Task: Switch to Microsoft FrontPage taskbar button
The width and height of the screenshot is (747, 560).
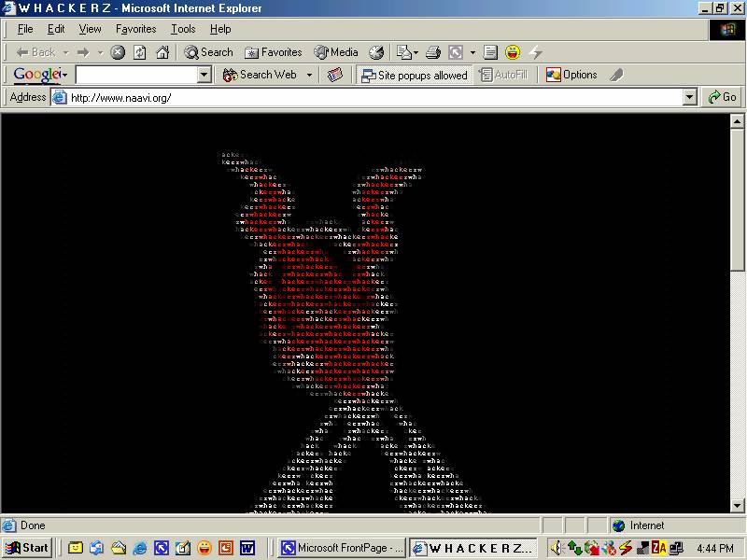Action: pyautogui.click(x=342, y=548)
